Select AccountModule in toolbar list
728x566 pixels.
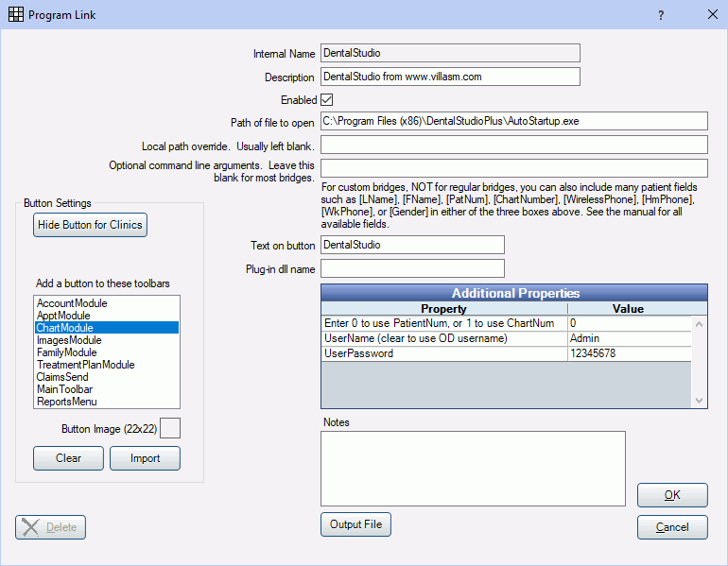(107, 303)
